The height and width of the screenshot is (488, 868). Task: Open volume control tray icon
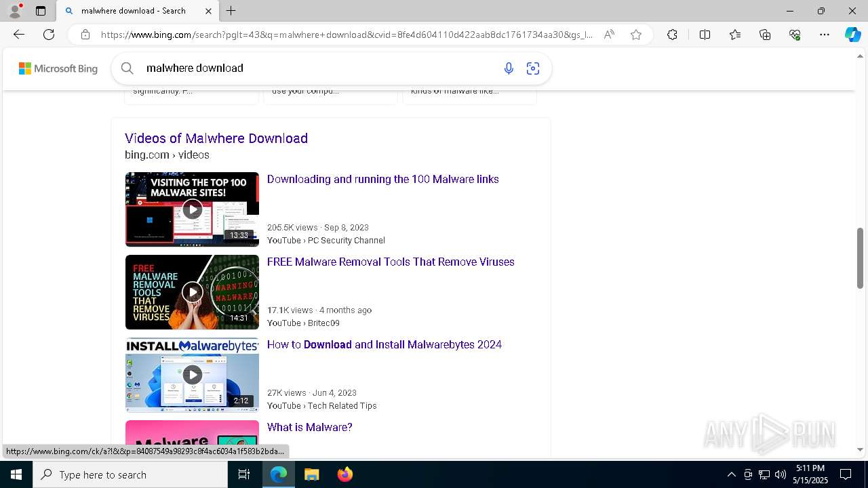(781, 474)
